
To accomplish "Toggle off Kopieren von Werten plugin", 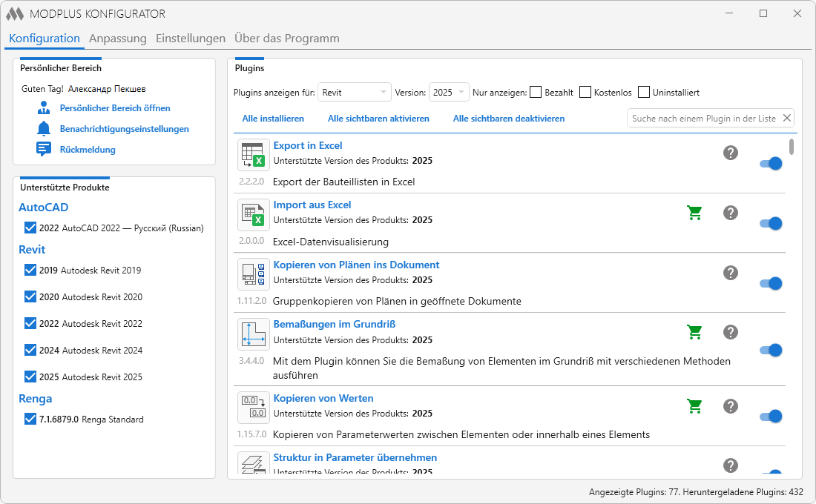I will click(771, 416).
